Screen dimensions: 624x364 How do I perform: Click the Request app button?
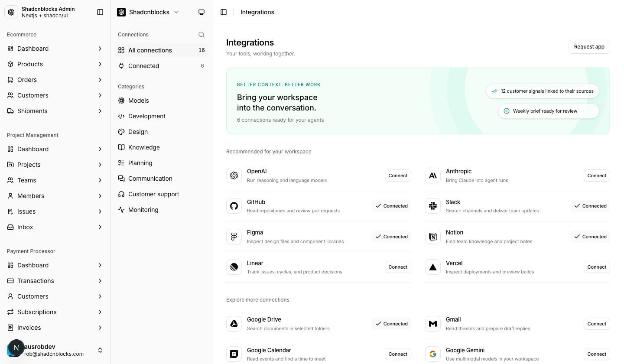(589, 47)
